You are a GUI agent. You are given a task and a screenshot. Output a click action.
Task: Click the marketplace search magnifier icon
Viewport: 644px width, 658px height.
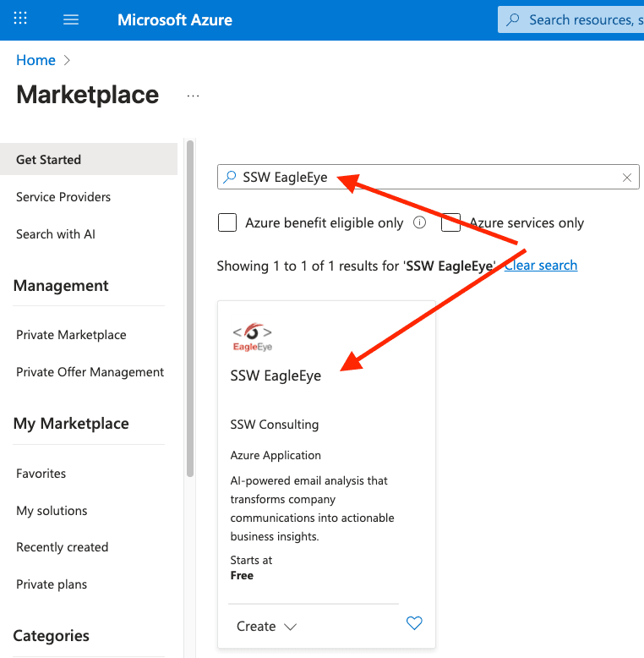229,177
